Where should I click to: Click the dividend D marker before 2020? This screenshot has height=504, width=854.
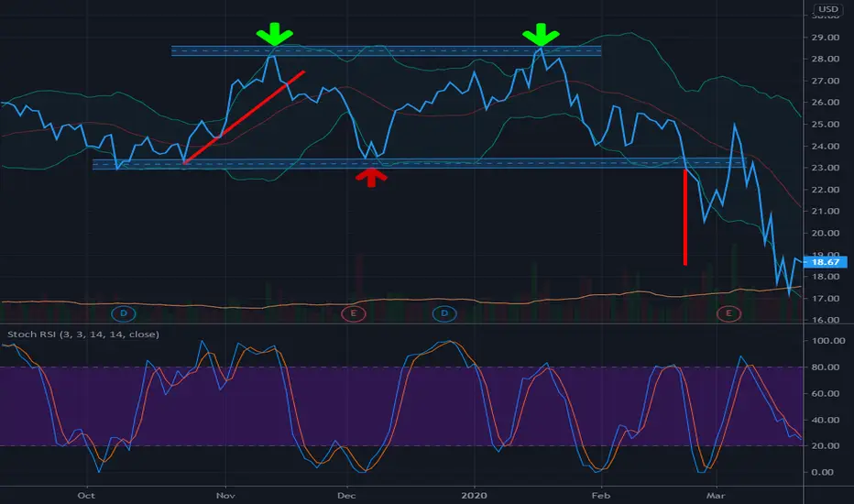[x=443, y=313]
